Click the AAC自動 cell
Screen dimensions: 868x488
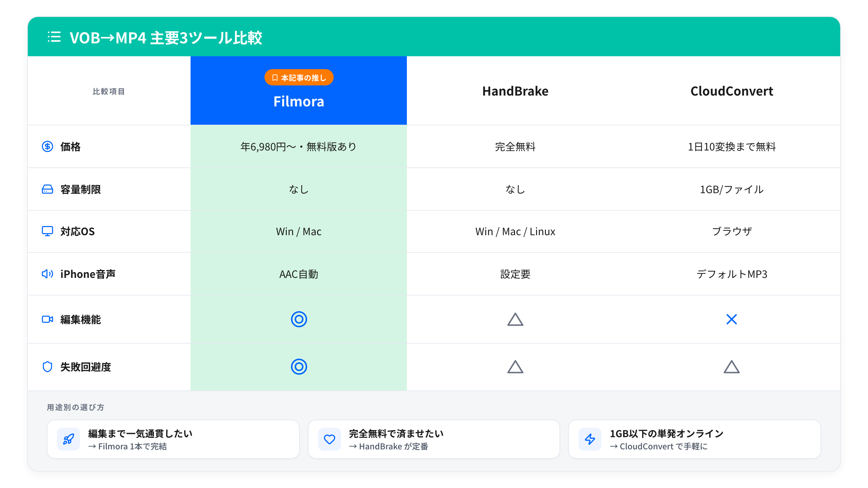point(299,274)
